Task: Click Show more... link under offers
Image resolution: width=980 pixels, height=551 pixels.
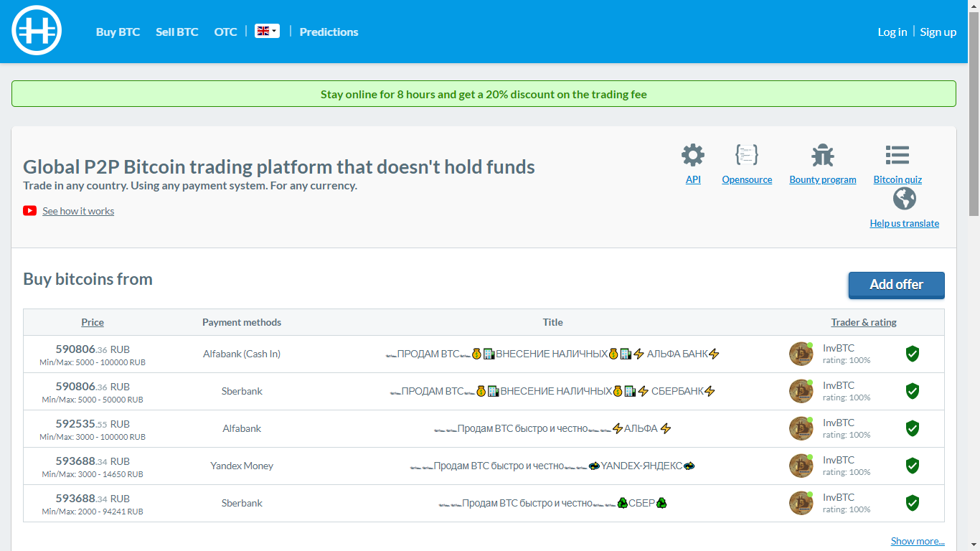Action: pos(918,541)
